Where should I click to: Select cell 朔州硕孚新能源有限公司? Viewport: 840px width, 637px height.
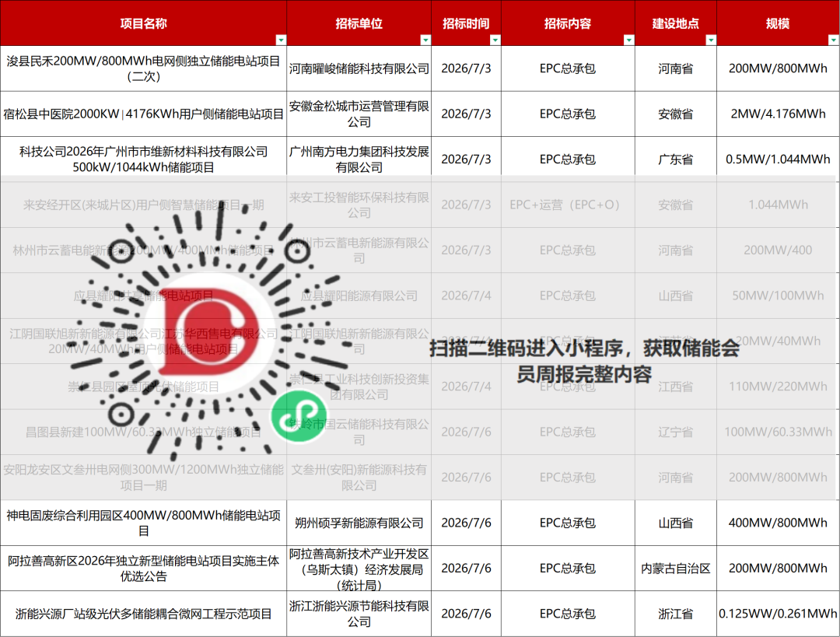359,523
